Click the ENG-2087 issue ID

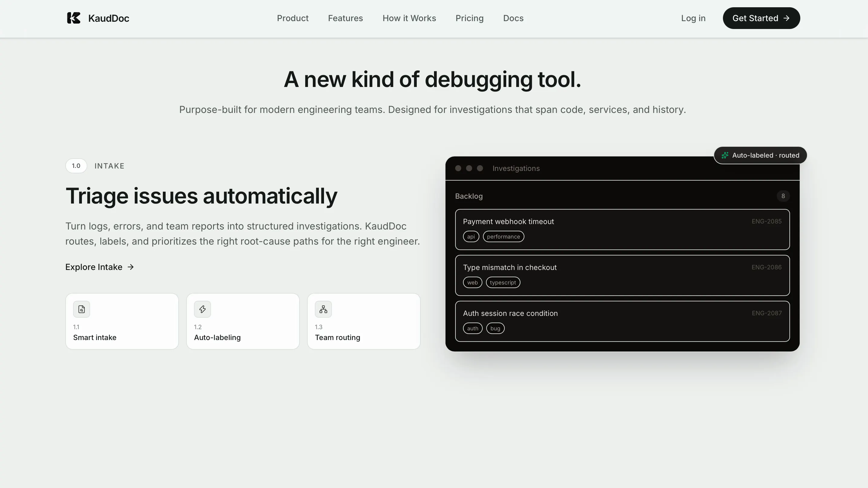[766, 313]
